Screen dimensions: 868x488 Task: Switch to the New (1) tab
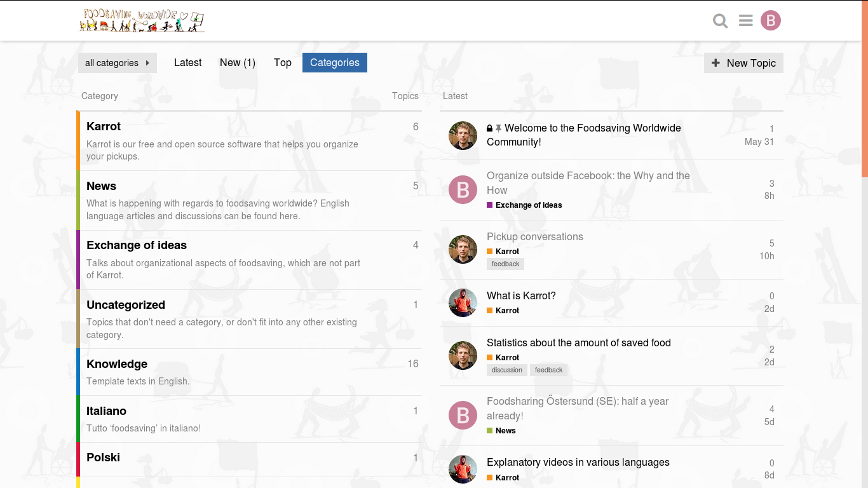pos(238,62)
